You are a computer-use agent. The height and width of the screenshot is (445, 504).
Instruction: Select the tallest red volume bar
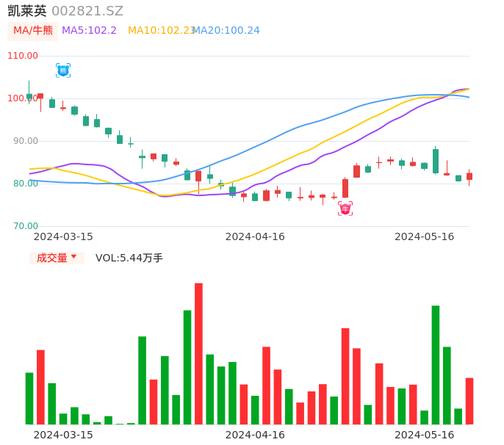tap(198, 353)
